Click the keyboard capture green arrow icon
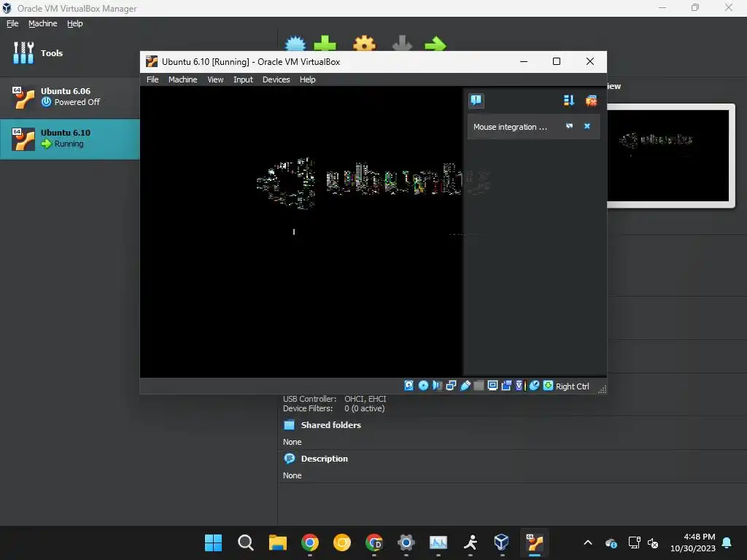The image size is (747, 560). click(549, 386)
